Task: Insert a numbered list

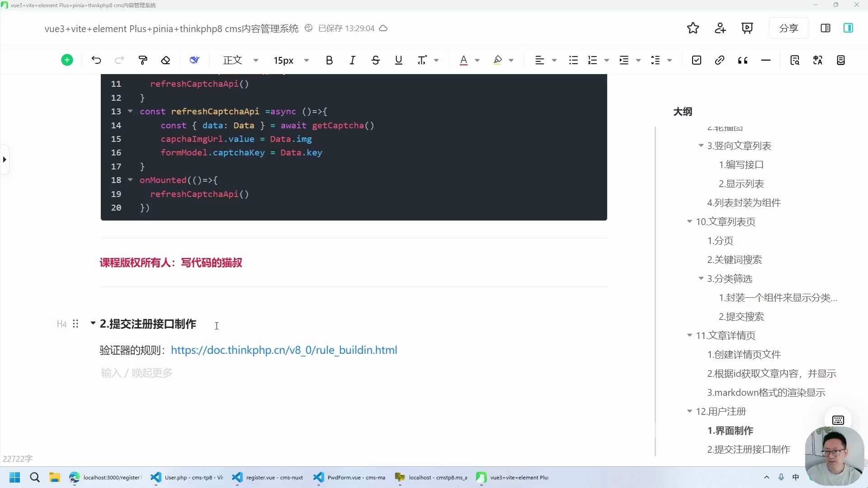Action: (593, 60)
